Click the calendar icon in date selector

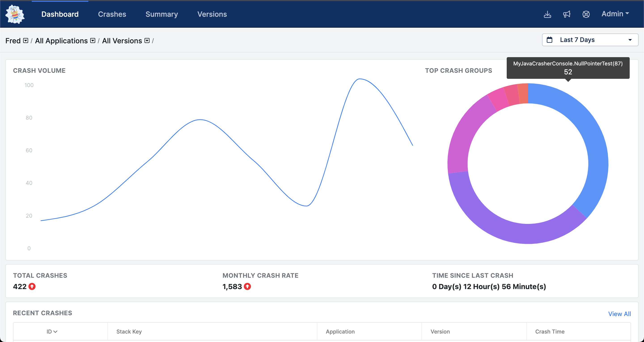tap(549, 40)
